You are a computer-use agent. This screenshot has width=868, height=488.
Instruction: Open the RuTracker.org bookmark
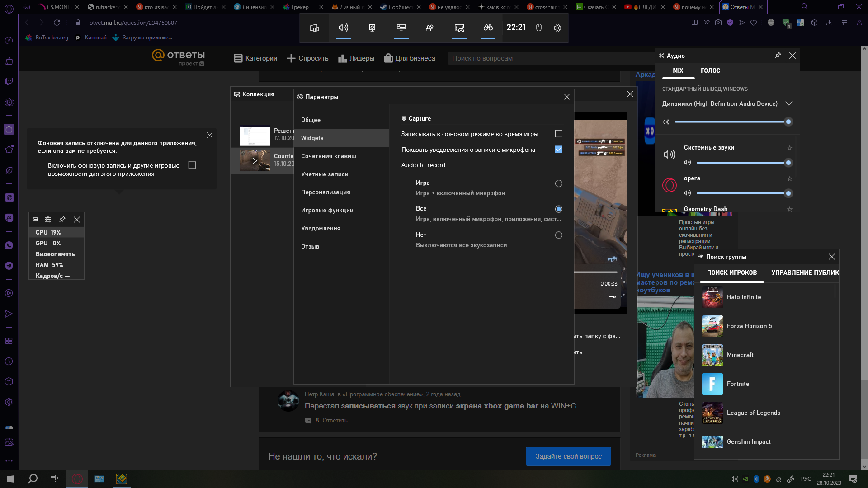(x=47, y=38)
